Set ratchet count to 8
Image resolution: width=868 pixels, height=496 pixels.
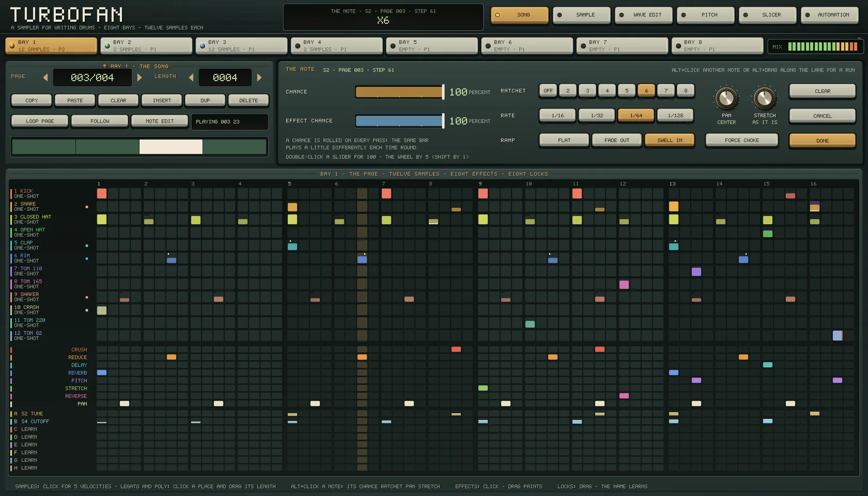tap(686, 90)
